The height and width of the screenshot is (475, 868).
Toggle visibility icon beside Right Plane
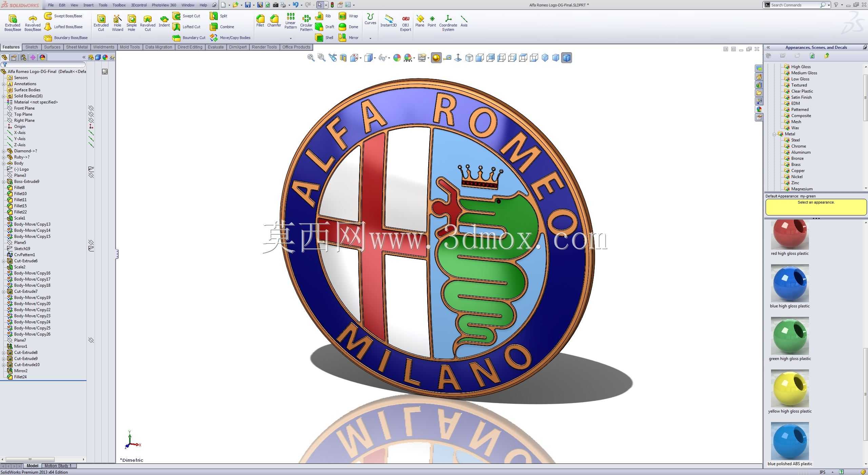(91, 120)
